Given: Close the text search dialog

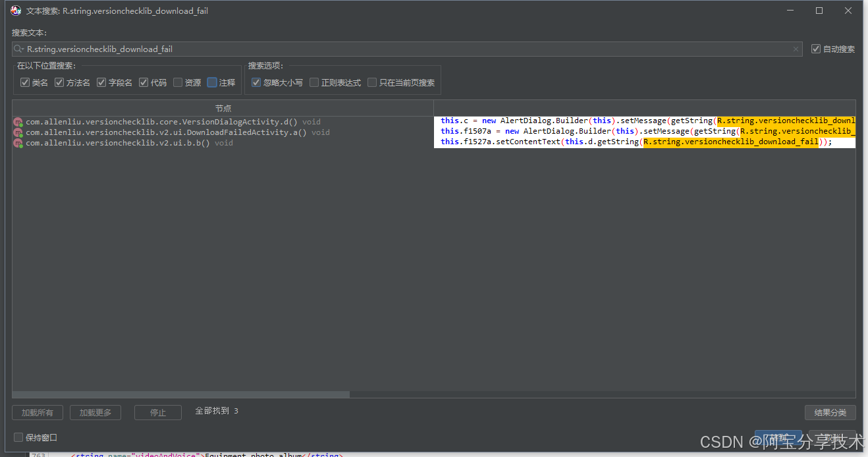Looking at the screenshot, I should coord(848,11).
